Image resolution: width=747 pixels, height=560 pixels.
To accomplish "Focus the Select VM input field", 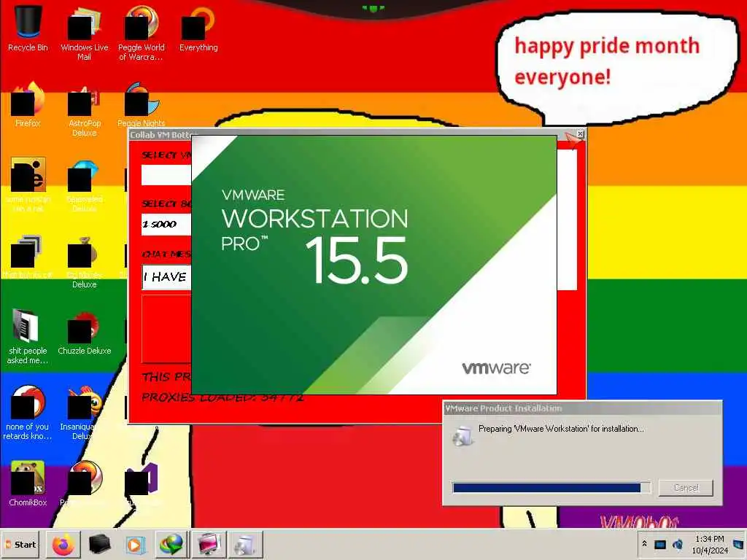I will coord(166,175).
